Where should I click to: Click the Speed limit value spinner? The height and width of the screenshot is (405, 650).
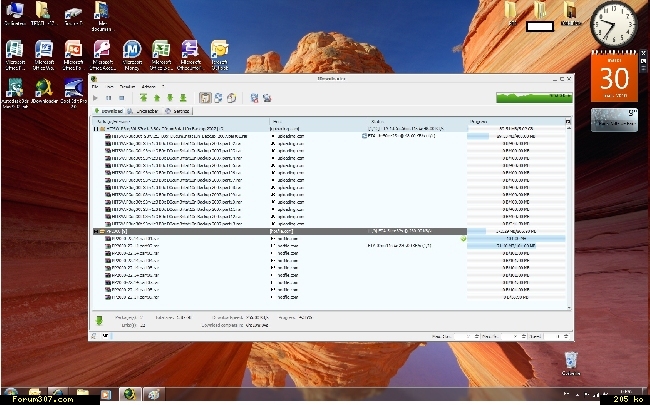556,336
